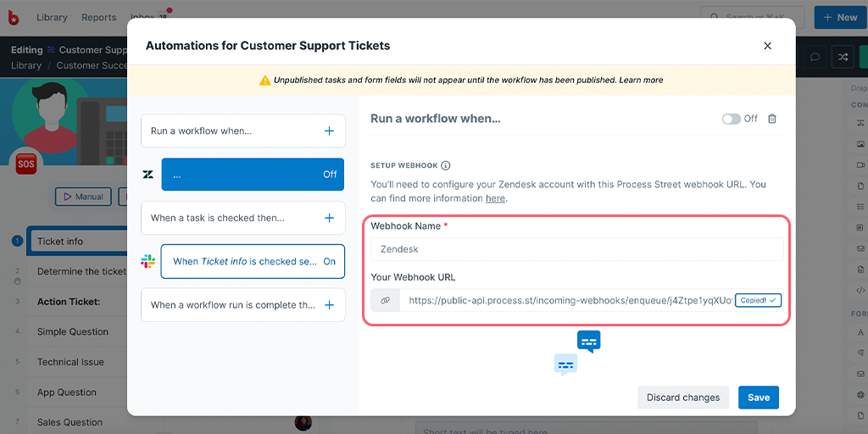The image size is (868, 434).
Task: Click the Setup Webhook info icon
Action: pos(446,165)
